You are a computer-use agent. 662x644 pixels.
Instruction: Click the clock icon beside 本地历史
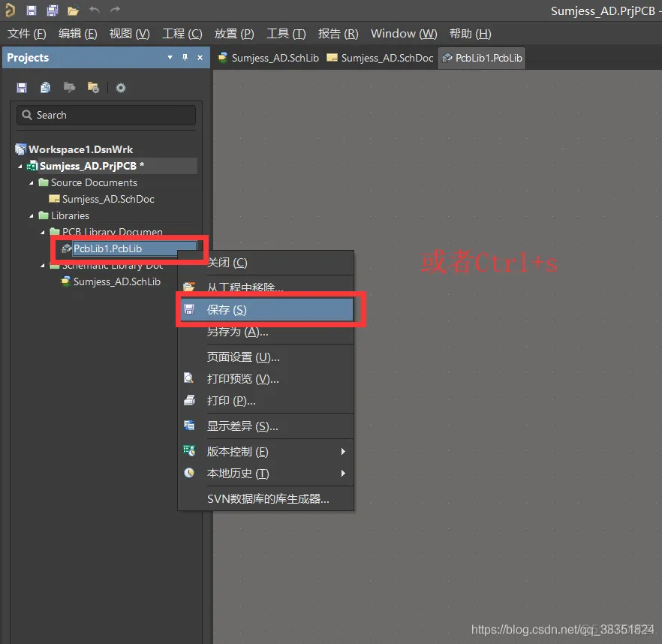coord(189,473)
